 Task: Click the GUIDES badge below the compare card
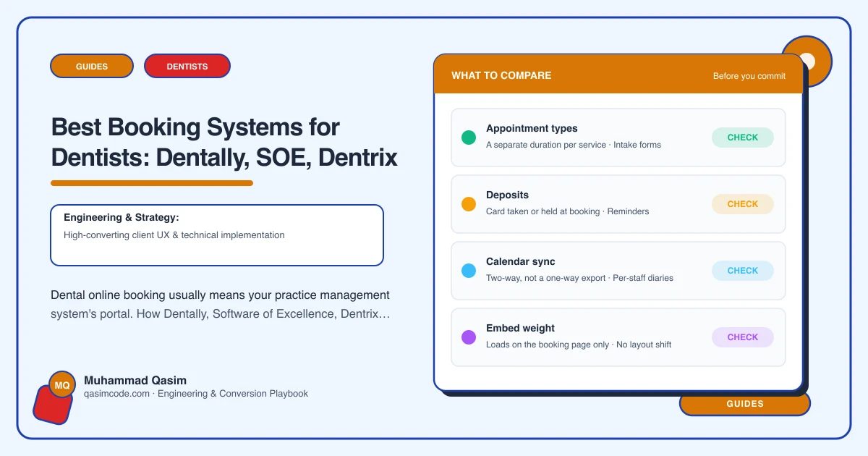(x=745, y=404)
